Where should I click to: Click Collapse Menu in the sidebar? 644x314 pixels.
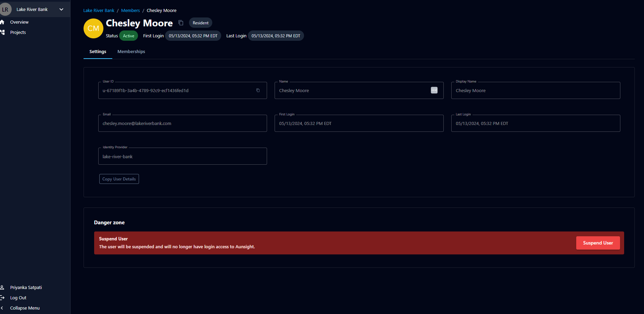(x=25, y=308)
